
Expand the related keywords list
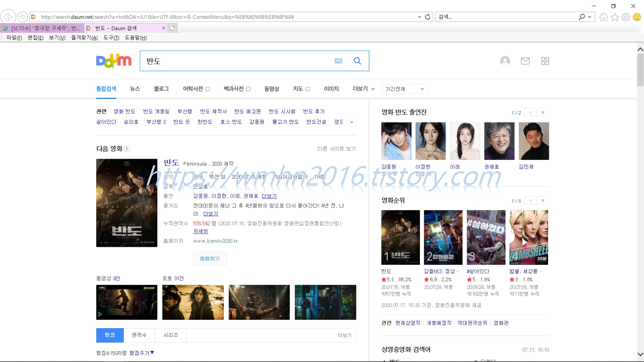[x=352, y=122]
